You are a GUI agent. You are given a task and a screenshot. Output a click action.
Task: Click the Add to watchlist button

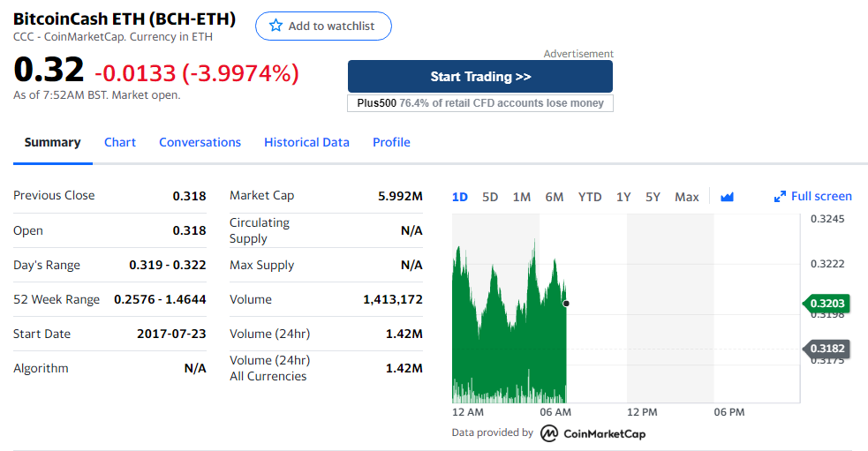tap(323, 26)
